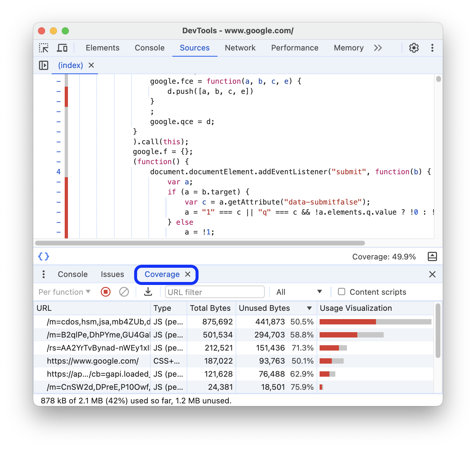Screen dimensions: 476x450
Task: Open DevTools settings with the gear icon
Action: [x=414, y=48]
